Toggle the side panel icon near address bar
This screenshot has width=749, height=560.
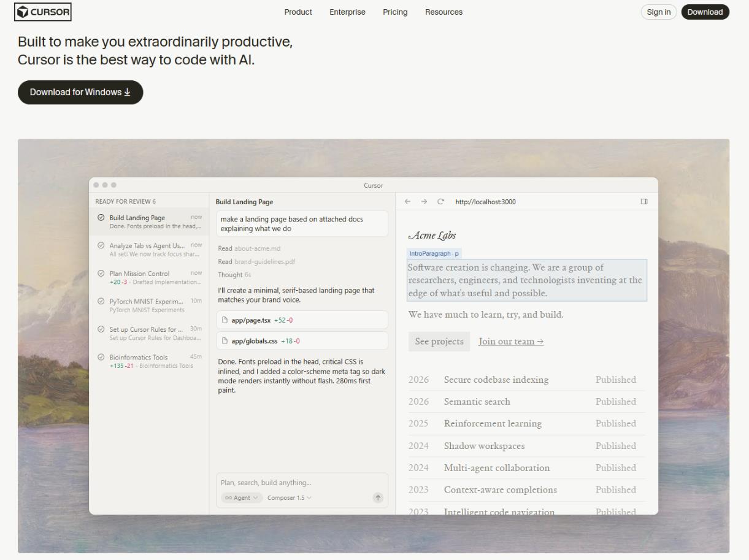pos(644,202)
